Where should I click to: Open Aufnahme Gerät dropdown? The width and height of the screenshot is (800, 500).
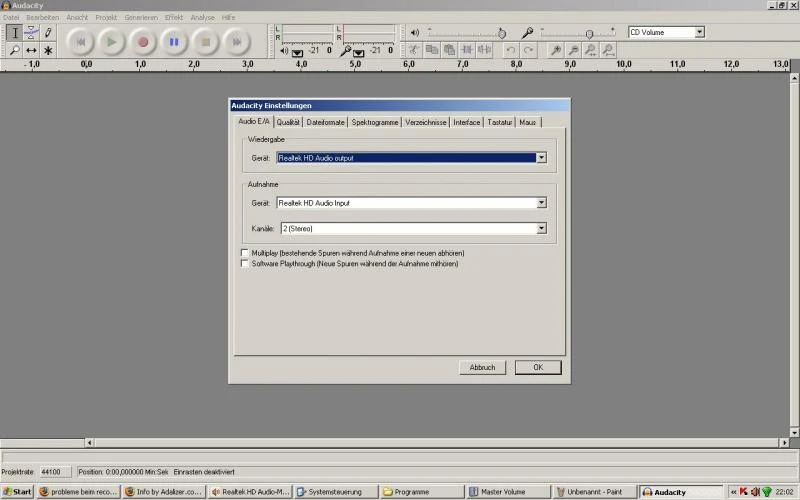point(541,203)
